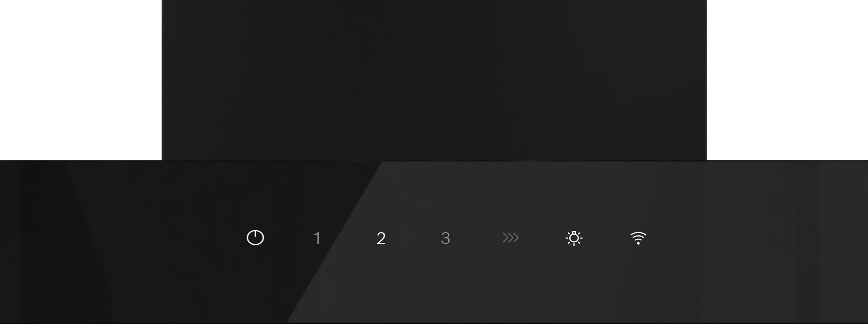Select fan speed 1

pos(317,238)
